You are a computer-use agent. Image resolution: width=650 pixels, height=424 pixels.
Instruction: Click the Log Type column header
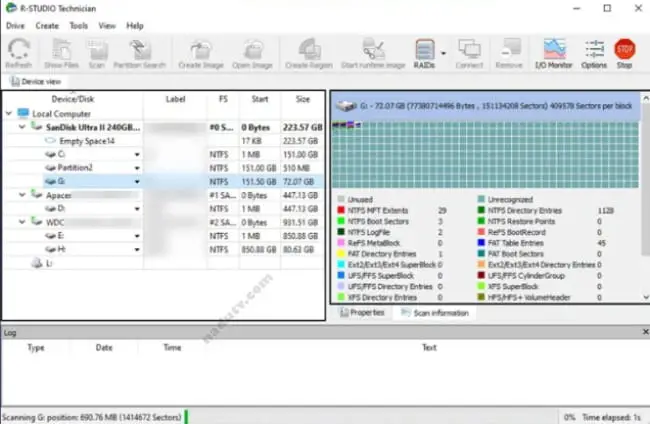pyautogui.click(x=36, y=347)
